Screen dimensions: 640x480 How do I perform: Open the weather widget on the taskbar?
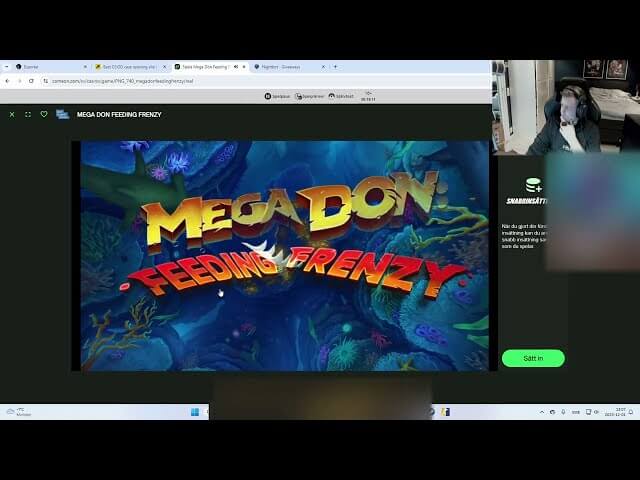pyautogui.click(x=18, y=412)
